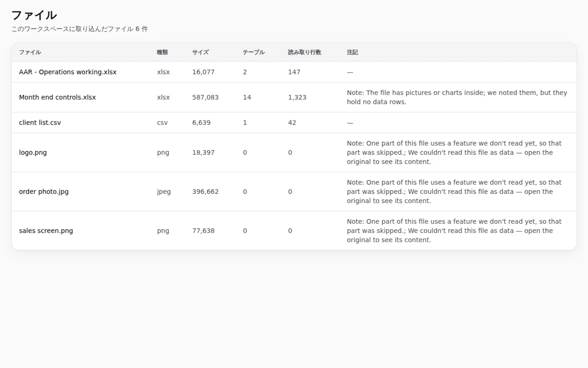The height and width of the screenshot is (368, 588).
Task: Select the sales screen.png file name
Action: [46, 231]
